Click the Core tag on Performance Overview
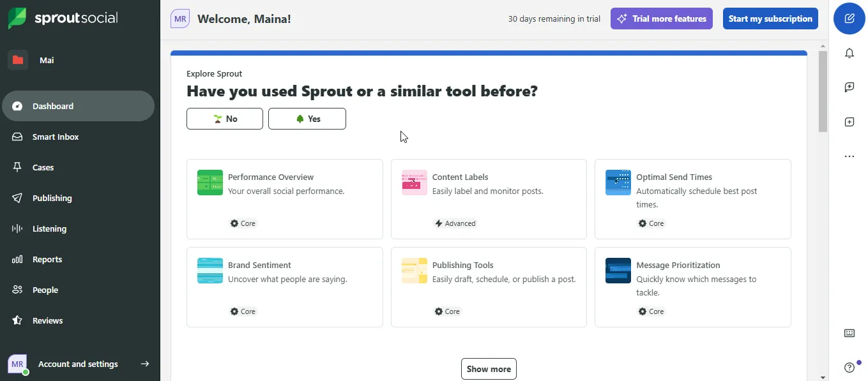This screenshot has width=868, height=381. pyautogui.click(x=243, y=223)
